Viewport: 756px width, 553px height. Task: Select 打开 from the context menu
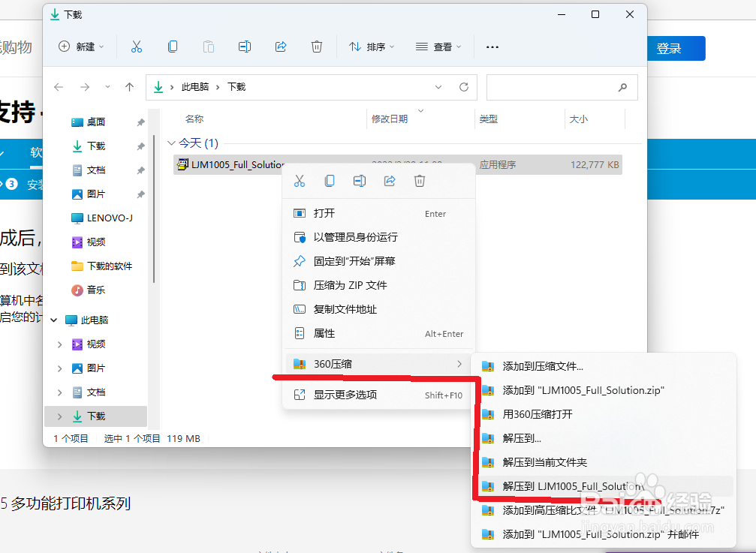[x=324, y=213]
